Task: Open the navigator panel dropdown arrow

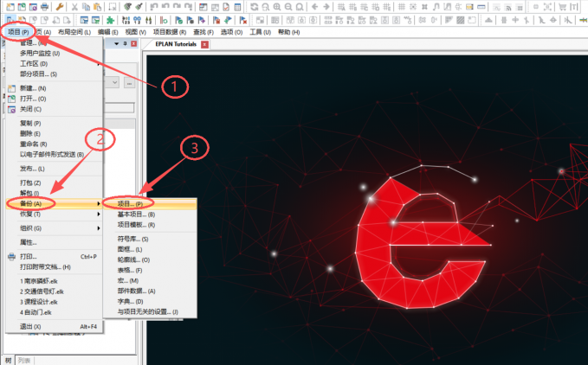Action: pos(117,44)
